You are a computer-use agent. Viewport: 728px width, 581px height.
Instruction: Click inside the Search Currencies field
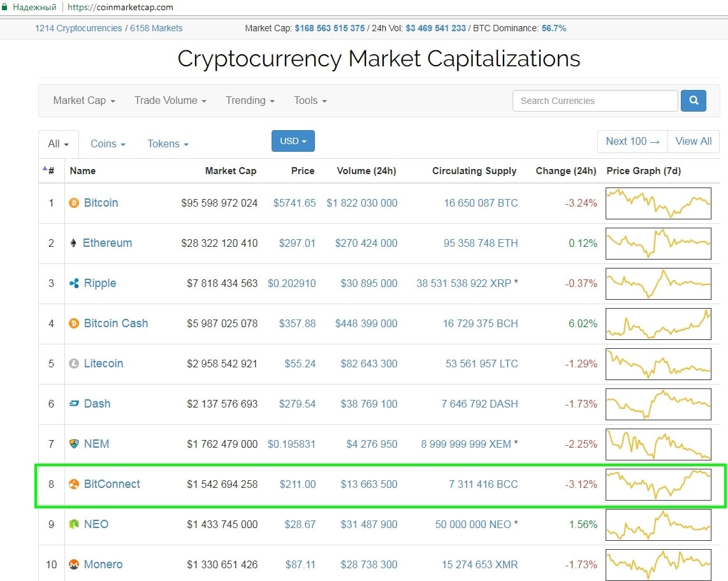(x=595, y=101)
